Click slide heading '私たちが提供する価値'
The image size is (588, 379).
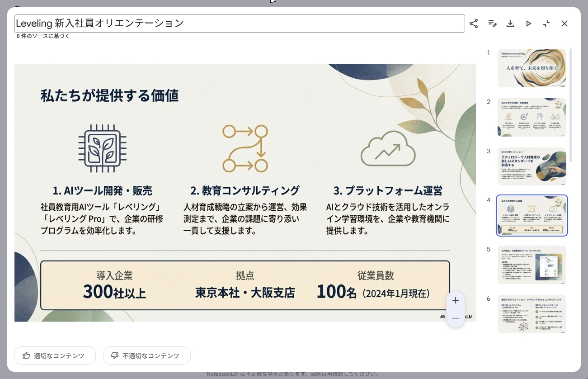coord(109,95)
